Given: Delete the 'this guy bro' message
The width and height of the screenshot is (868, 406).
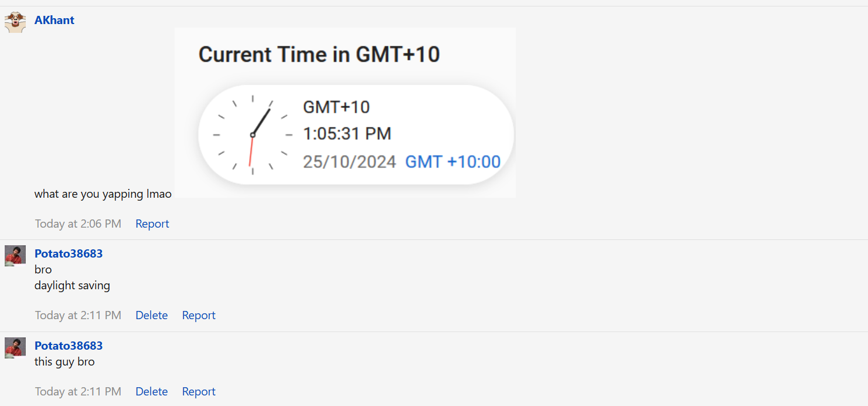Looking at the screenshot, I should [152, 391].
